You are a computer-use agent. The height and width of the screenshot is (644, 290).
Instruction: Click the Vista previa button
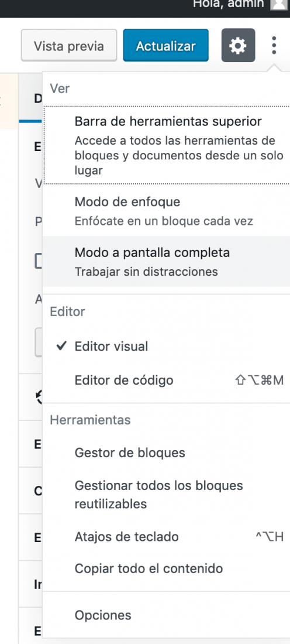click(x=69, y=45)
